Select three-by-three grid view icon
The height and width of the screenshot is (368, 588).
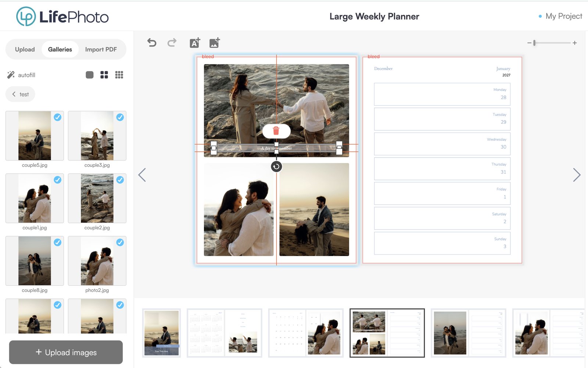(119, 75)
